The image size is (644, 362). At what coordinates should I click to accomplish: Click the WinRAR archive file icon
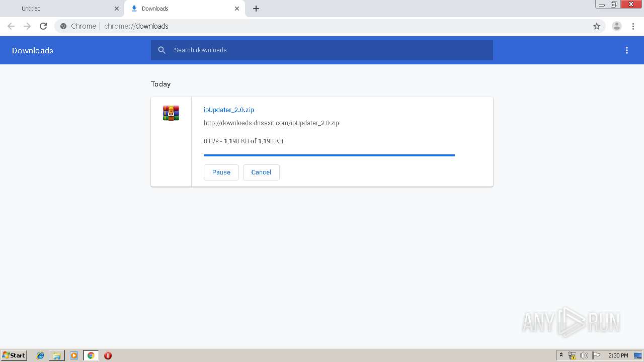click(171, 113)
